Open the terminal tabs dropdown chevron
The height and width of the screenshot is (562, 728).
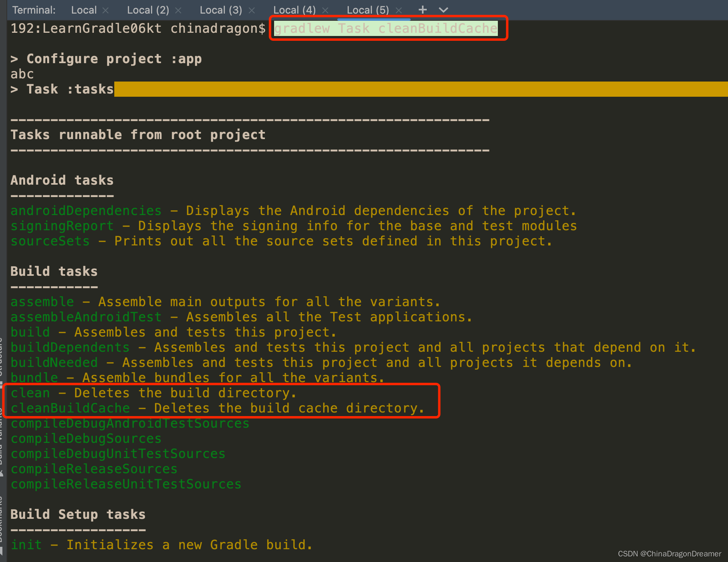(x=444, y=10)
